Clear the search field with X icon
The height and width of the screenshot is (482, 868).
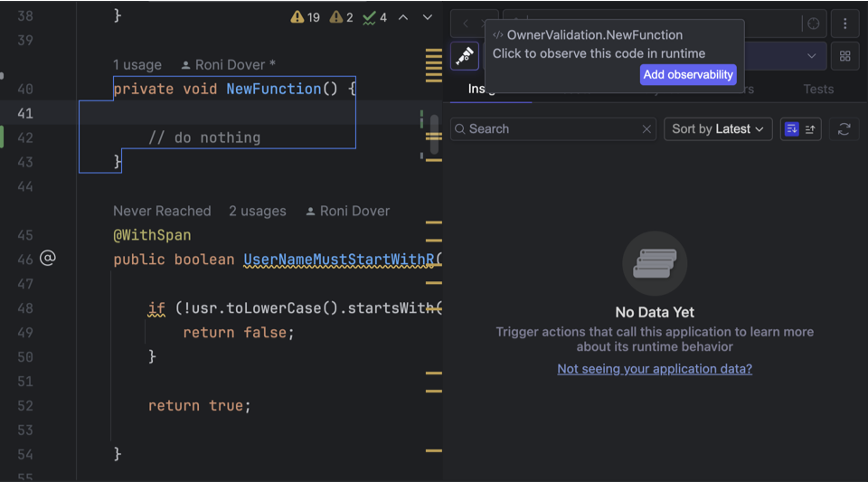click(646, 129)
